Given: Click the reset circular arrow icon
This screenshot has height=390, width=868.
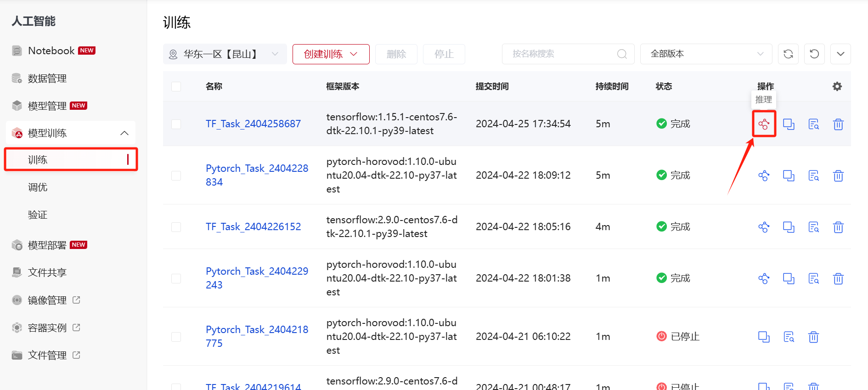Looking at the screenshot, I should 814,54.
